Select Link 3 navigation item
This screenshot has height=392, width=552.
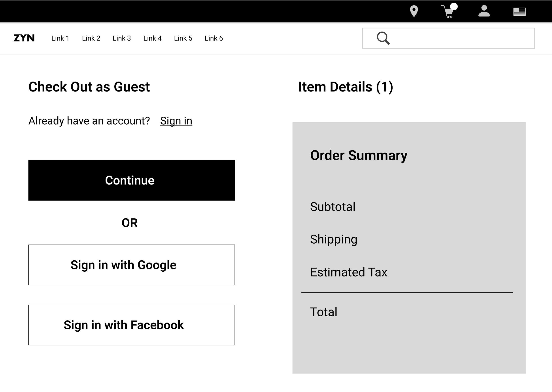(x=122, y=38)
